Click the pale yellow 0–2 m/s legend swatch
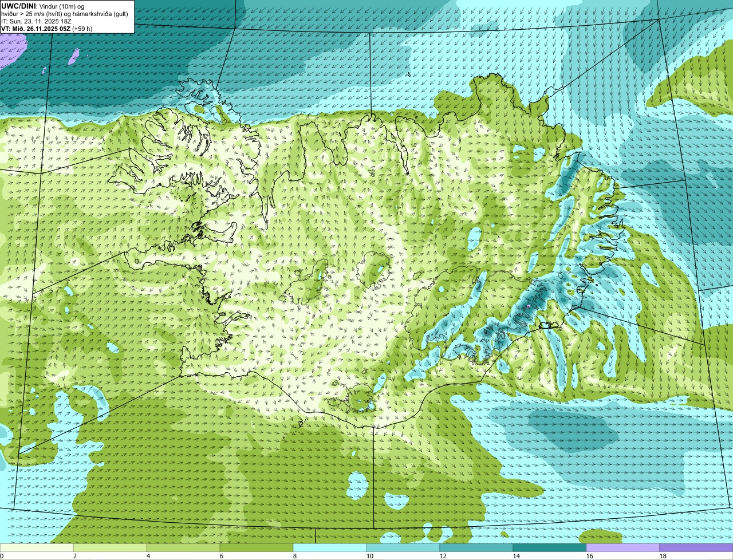 [x=37, y=547]
